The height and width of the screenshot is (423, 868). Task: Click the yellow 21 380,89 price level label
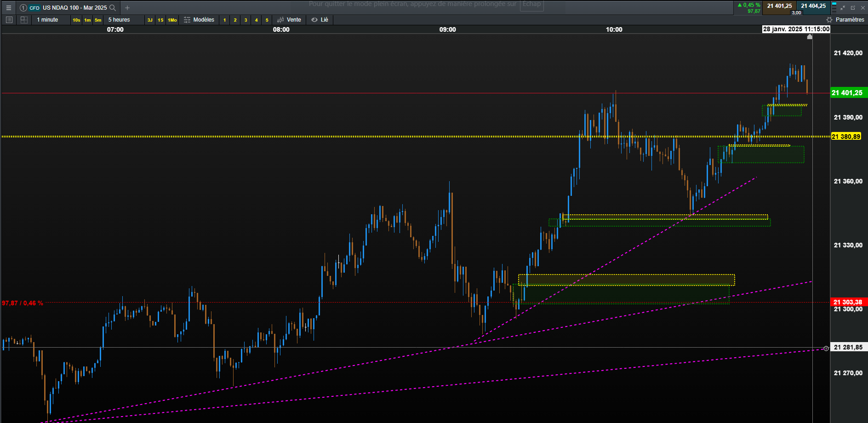point(846,137)
